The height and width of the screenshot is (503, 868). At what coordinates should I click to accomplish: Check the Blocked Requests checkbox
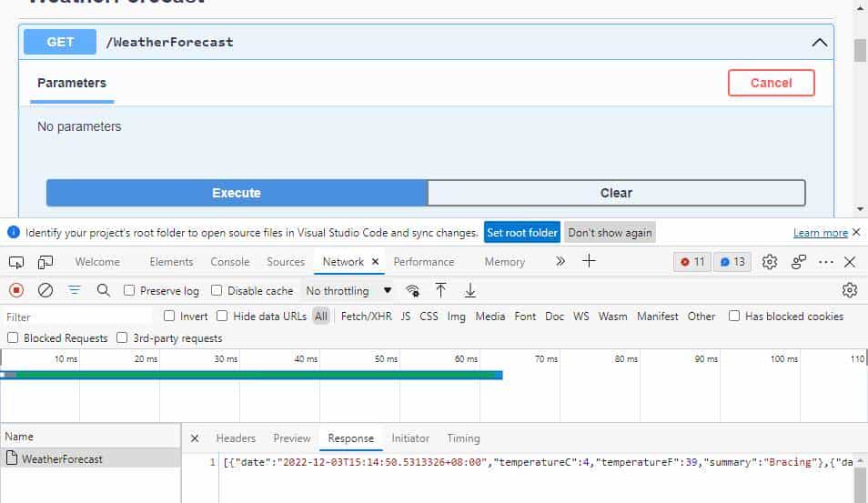pyautogui.click(x=13, y=337)
